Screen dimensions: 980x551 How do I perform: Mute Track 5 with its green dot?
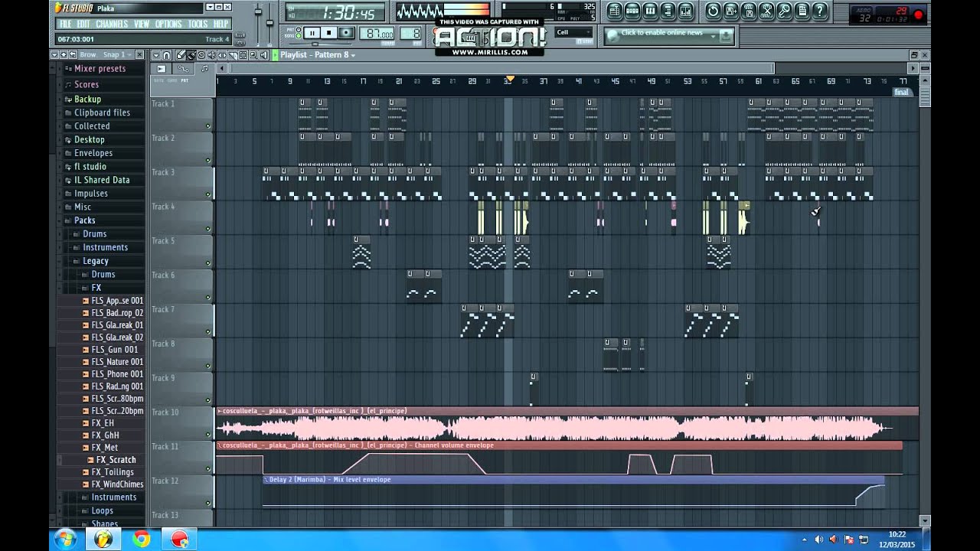(x=208, y=263)
